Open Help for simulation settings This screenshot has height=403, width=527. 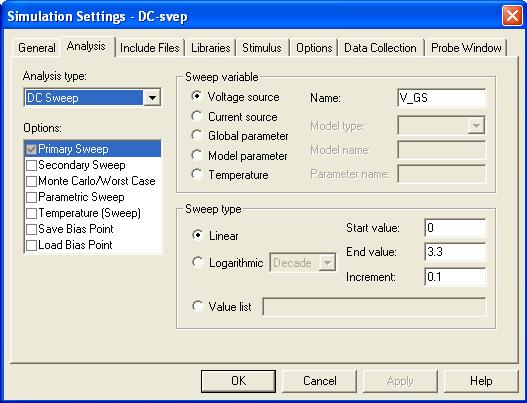(x=481, y=381)
